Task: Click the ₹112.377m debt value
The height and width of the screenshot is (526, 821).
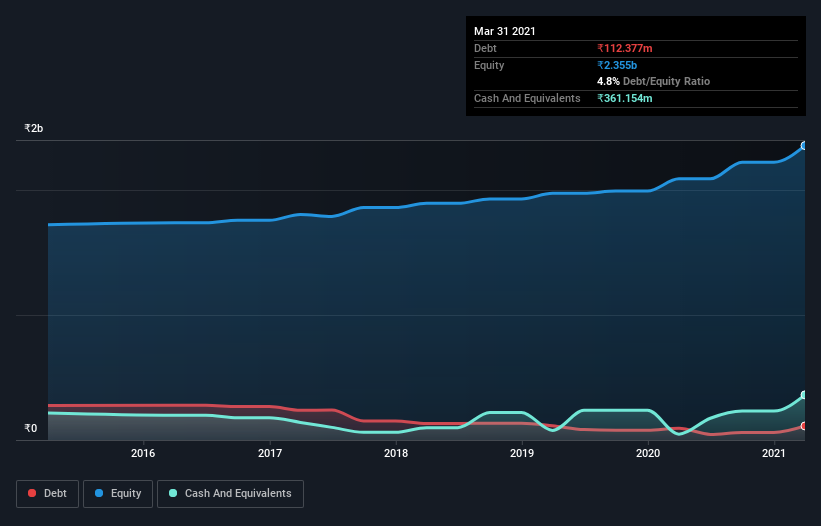Action: (x=625, y=48)
